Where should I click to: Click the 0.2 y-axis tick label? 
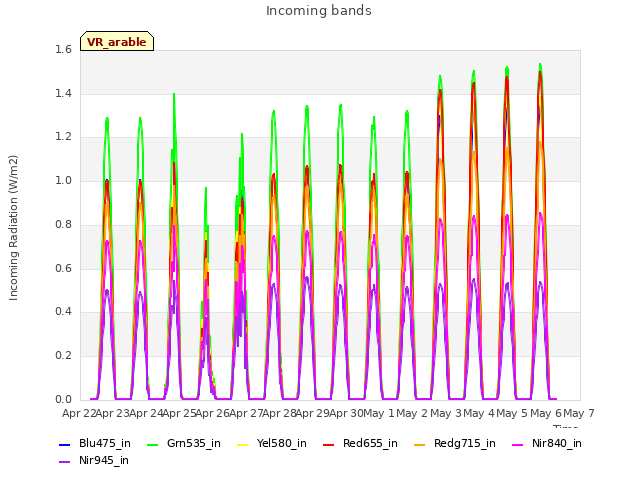click(x=63, y=356)
